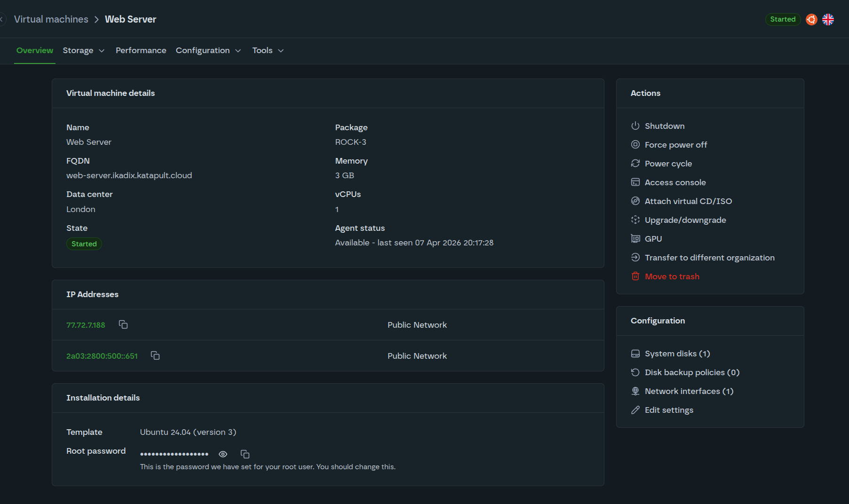Viewport: 849px width, 504px height.
Task: Copy the IP address 77.72.7.188
Action: click(123, 324)
